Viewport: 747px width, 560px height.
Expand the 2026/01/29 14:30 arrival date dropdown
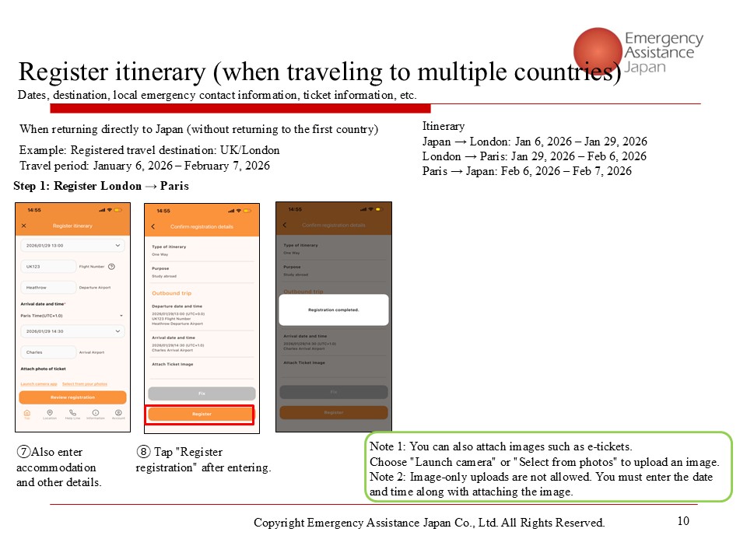click(x=72, y=331)
